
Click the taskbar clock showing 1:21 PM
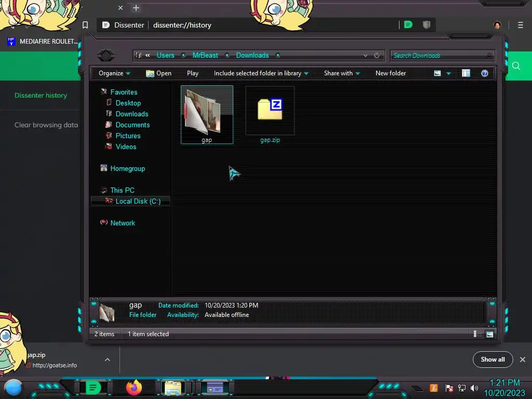coord(504,388)
